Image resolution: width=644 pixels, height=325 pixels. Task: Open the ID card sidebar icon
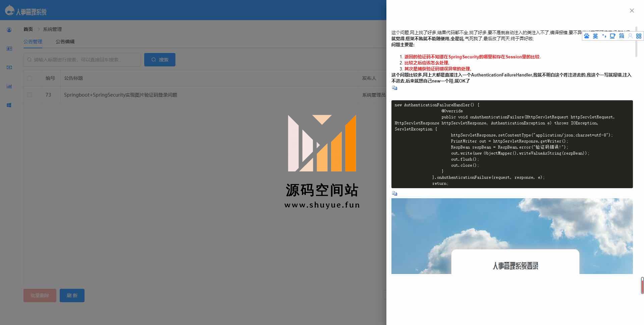click(x=9, y=49)
